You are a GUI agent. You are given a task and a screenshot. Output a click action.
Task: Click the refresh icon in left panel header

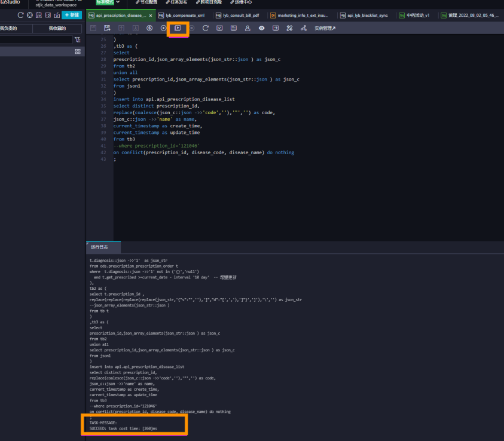coord(20,15)
